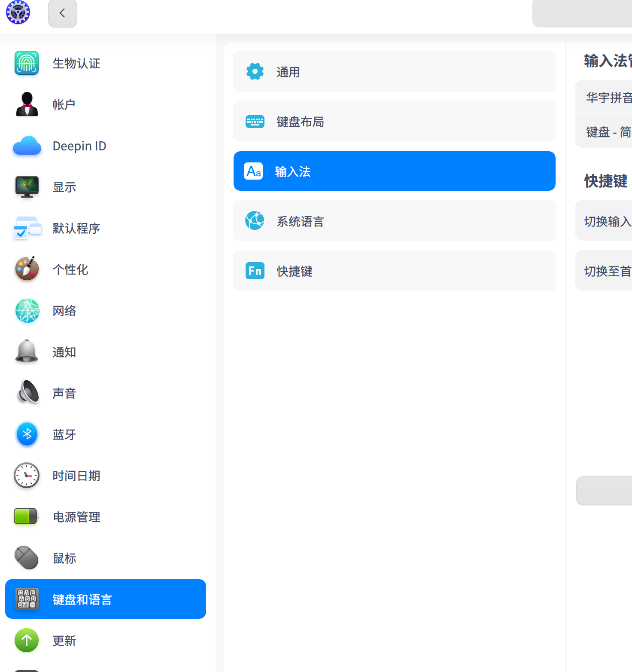Click the 声音 speaker icon
Viewport: 632px width, 672px height.
(x=27, y=392)
